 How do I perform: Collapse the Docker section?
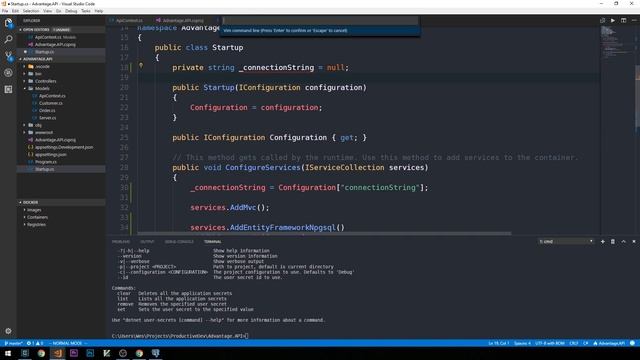tap(61, 202)
